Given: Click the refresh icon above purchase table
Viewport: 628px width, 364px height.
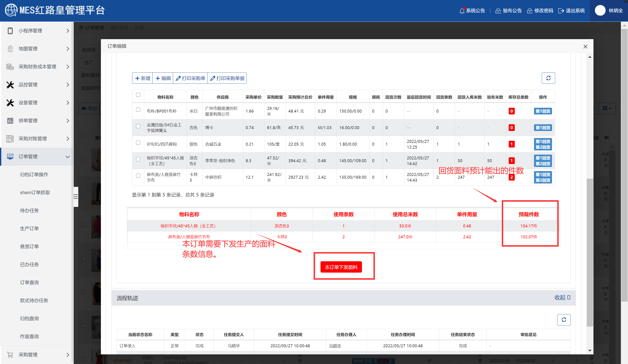Looking at the screenshot, I should pos(548,78).
